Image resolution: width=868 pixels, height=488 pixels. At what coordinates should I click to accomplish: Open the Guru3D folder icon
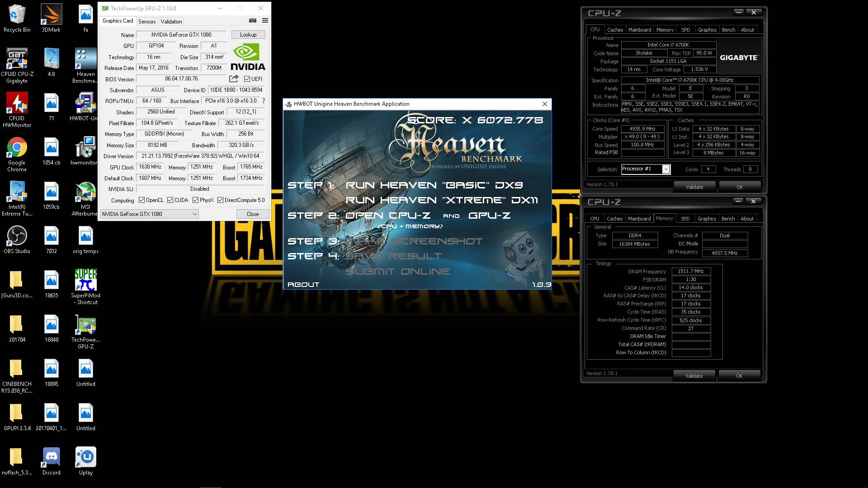17,284
